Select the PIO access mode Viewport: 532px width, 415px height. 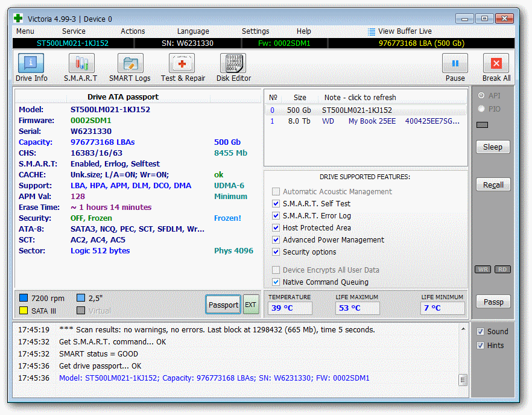pos(481,109)
